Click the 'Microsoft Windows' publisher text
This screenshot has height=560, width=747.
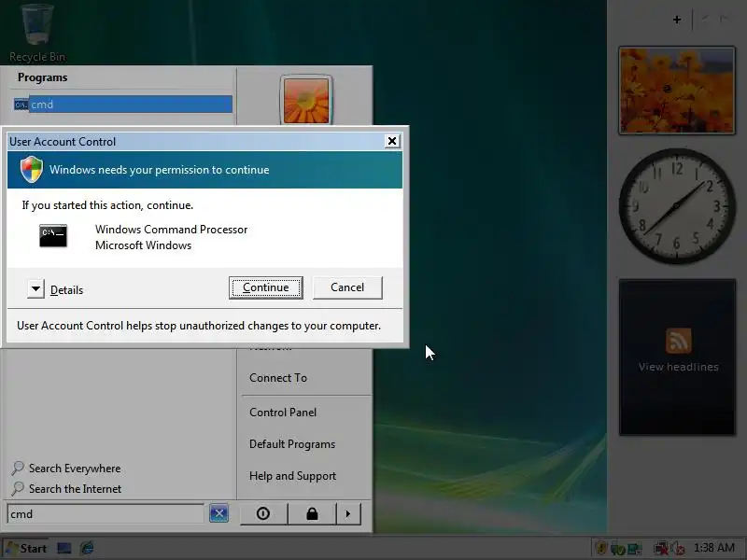point(144,245)
